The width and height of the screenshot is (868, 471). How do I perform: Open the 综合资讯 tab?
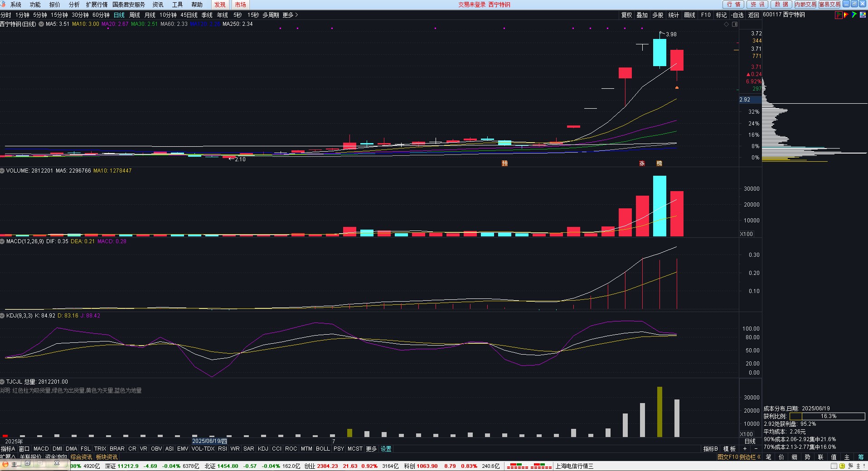pos(81,457)
